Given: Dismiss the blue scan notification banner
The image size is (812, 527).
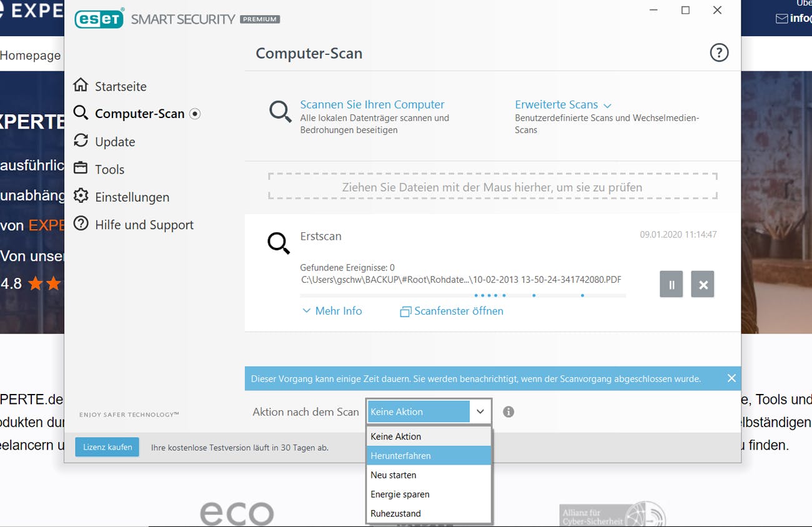Looking at the screenshot, I should 731,378.
